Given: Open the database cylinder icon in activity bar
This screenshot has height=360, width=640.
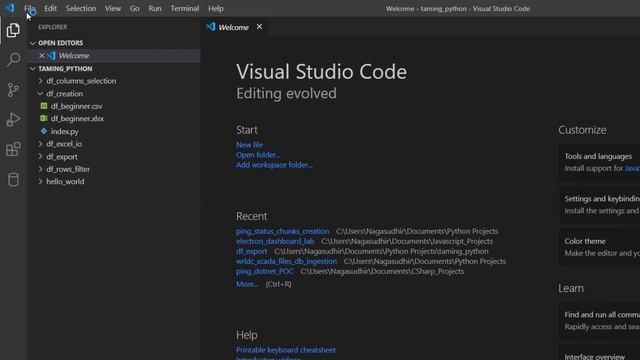Looking at the screenshot, I should [x=13, y=180].
